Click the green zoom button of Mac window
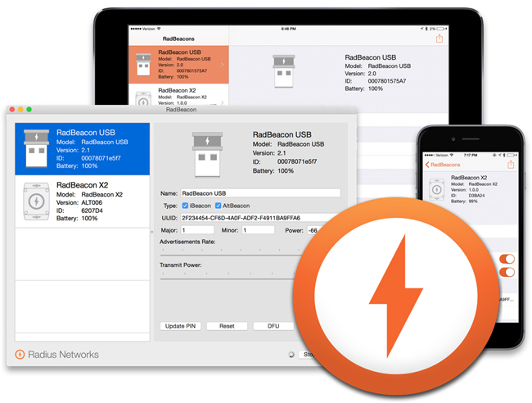The height and width of the screenshot is (403, 532). (x=29, y=109)
